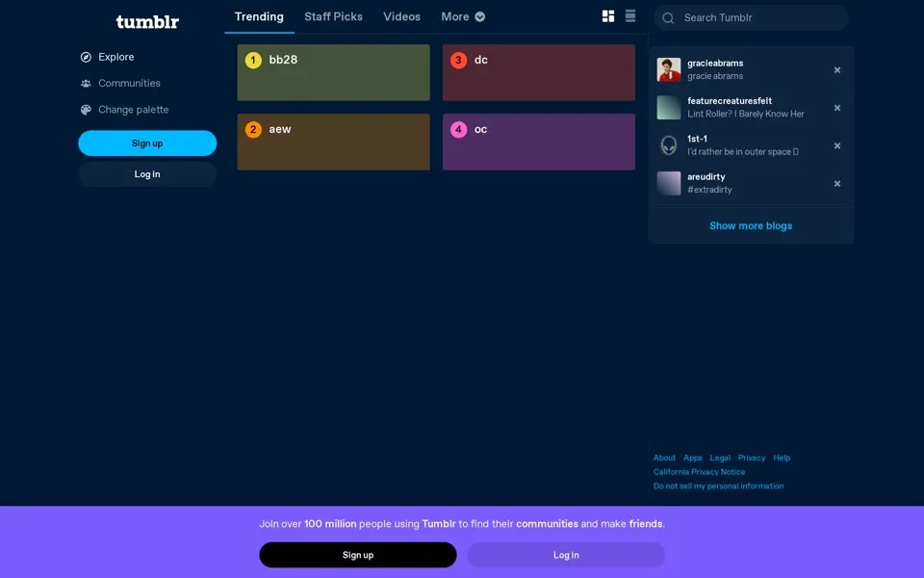Click '#extradirty' blog description
Image resolution: width=924 pixels, height=578 pixels.
pos(709,190)
